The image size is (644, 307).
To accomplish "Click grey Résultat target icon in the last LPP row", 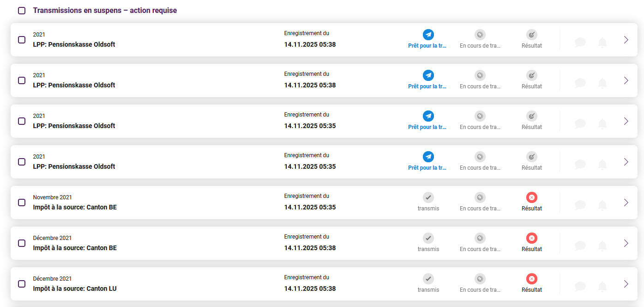I will 532,157.
